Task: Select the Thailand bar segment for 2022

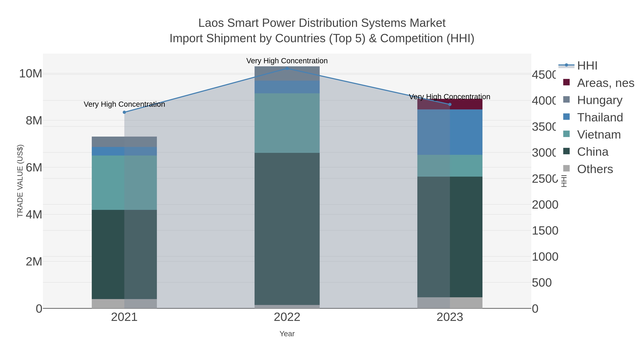Action: click(x=287, y=87)
